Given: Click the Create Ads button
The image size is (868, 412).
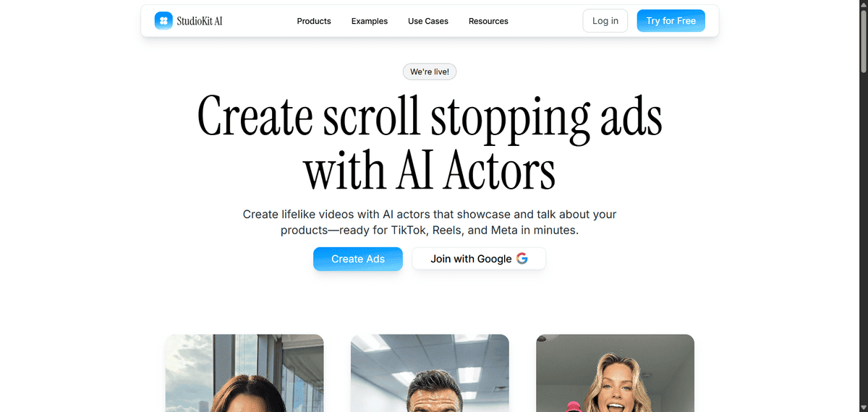Looking at the screenshot, I should point(358,259).
